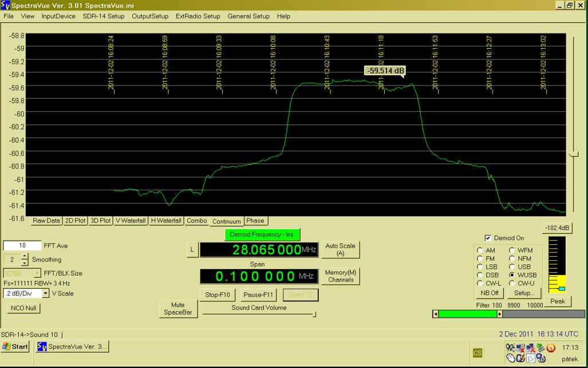Click the SpectraVue taskbar button
Image resolution: width=588 pixels, height=368 pixels.
click(x=72, y=347)
